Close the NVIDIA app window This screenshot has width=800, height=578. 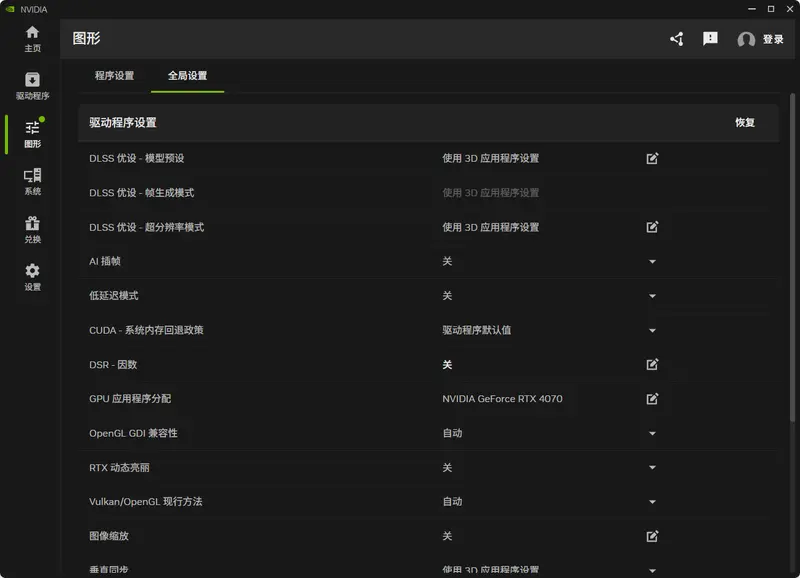pyautogui.click(x=790, y=9)
